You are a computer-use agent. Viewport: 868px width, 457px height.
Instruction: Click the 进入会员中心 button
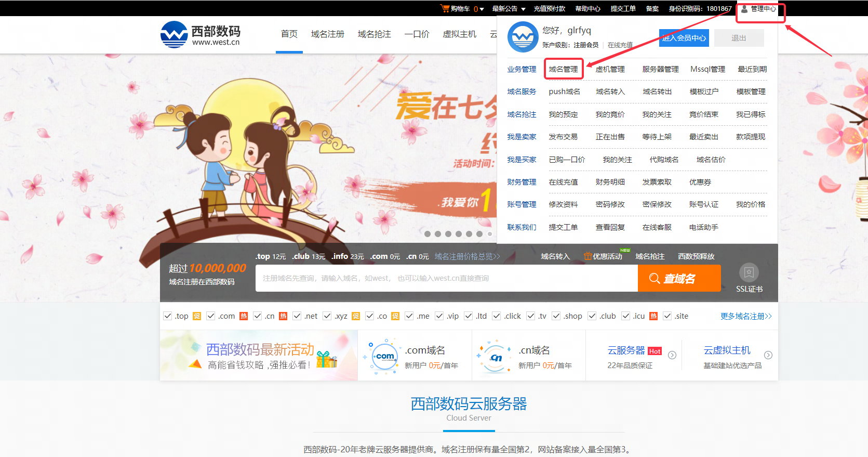pos(684,38)
